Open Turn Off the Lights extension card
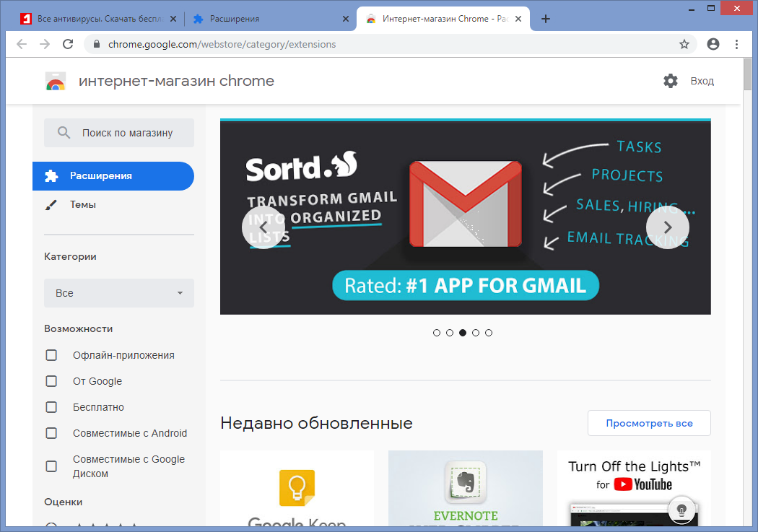 (634, 488)
